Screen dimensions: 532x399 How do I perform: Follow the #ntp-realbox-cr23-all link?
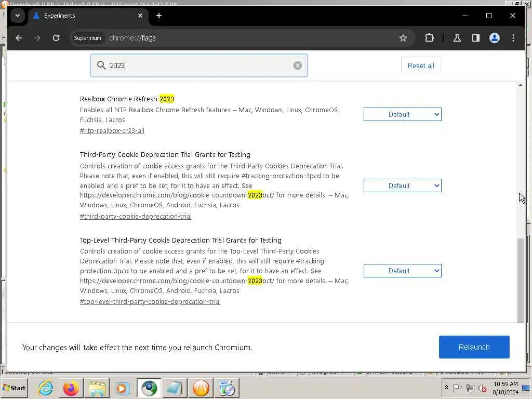coord(112,130)
